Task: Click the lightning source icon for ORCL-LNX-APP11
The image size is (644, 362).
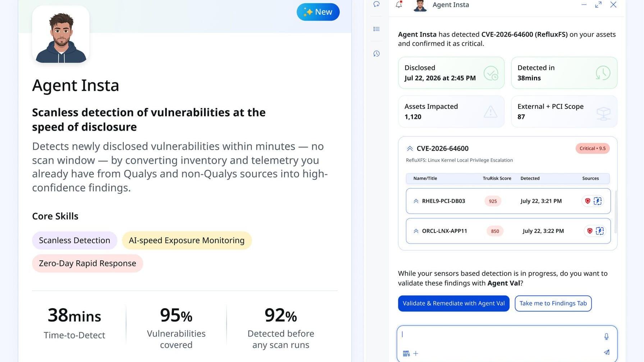Action: pos(600,231)
